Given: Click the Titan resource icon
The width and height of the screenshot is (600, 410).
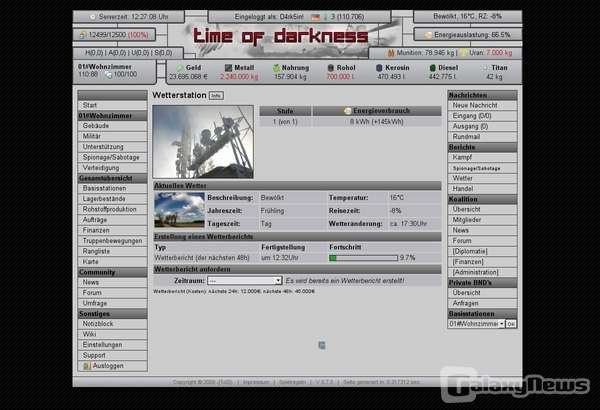Looking at the screenshot, I should (486, 68).
